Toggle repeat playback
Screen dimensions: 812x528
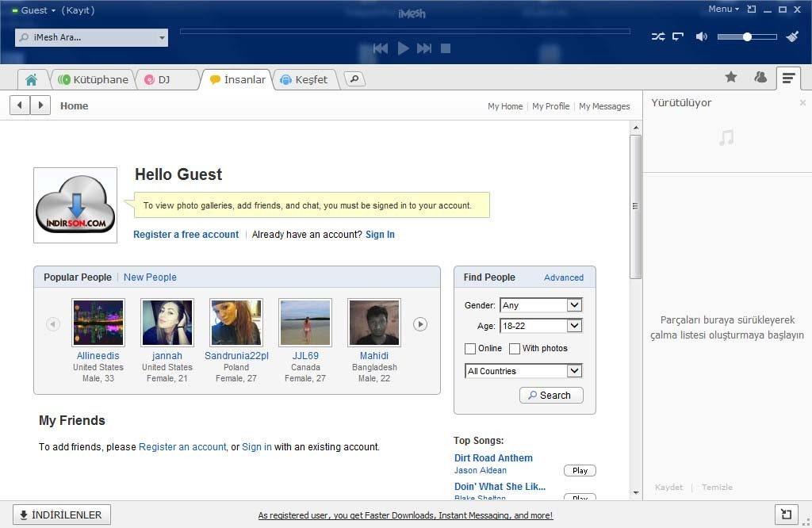coord(678,36)
